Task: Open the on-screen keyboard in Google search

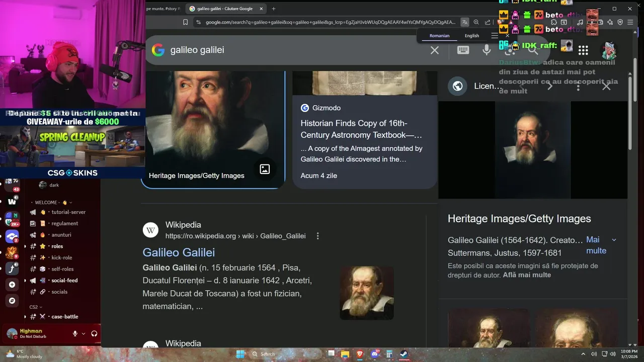Action: [x=463, y=50]
